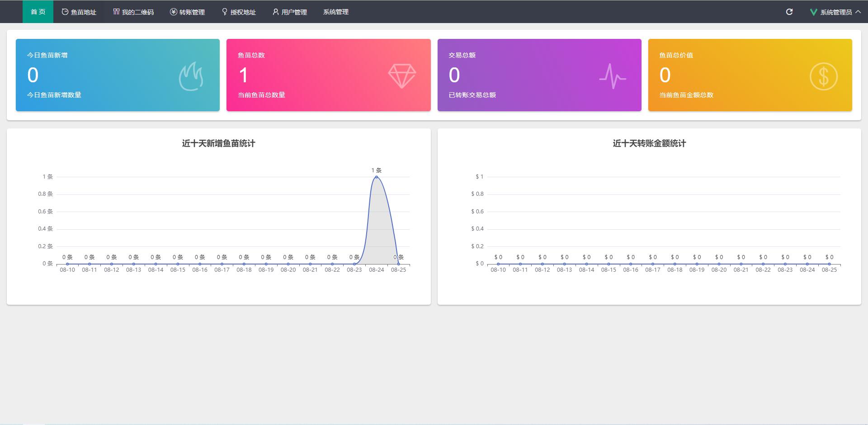This screenshot has height=425, width=868.
Task: Click the 今日鱼苗新增 blue card
Action: (x=118, y=75)
